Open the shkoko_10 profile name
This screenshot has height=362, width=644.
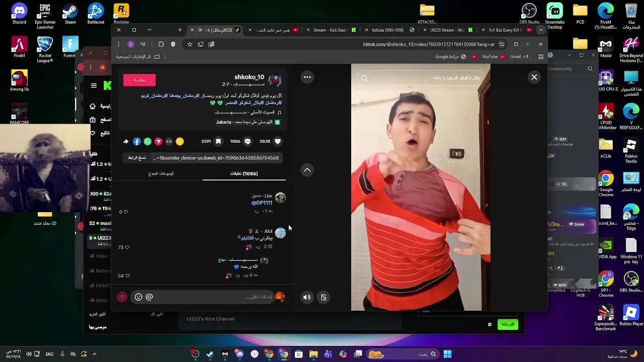pos(249,77)
